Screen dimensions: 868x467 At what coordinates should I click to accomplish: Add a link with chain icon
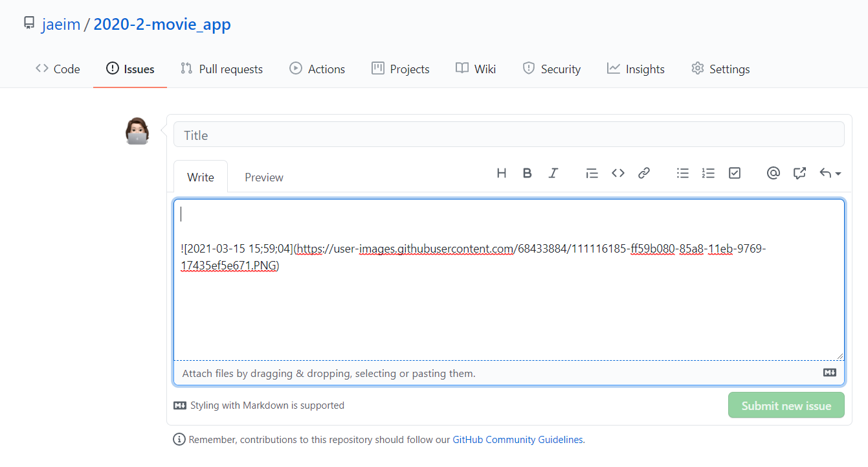(x=644, y=173)
